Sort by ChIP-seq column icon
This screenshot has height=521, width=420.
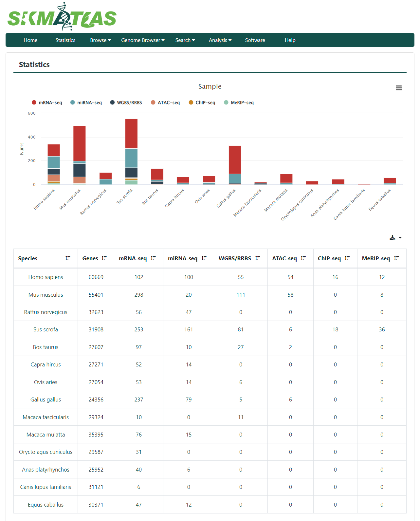tap(347, 258)
